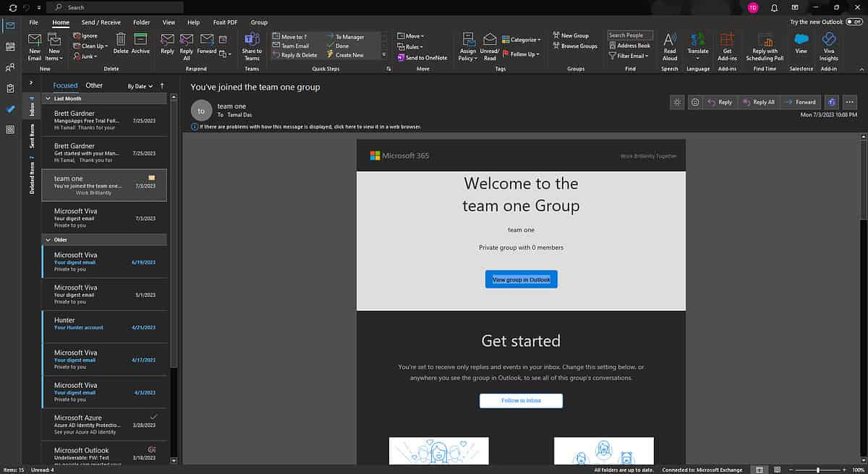Click the Teams icon in message header
The height and width of the screenshot is (474, 868).
click(x=832, y=102)
